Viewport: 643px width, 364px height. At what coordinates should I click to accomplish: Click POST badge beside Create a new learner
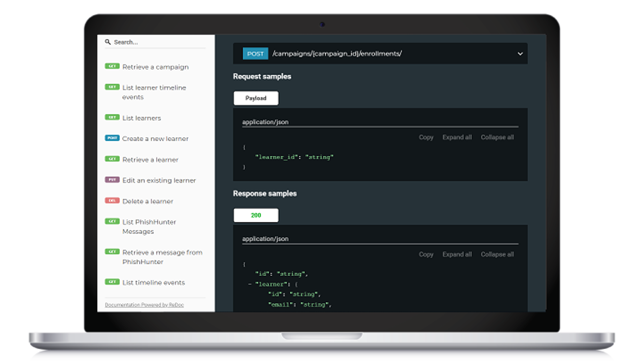[112, 138]
